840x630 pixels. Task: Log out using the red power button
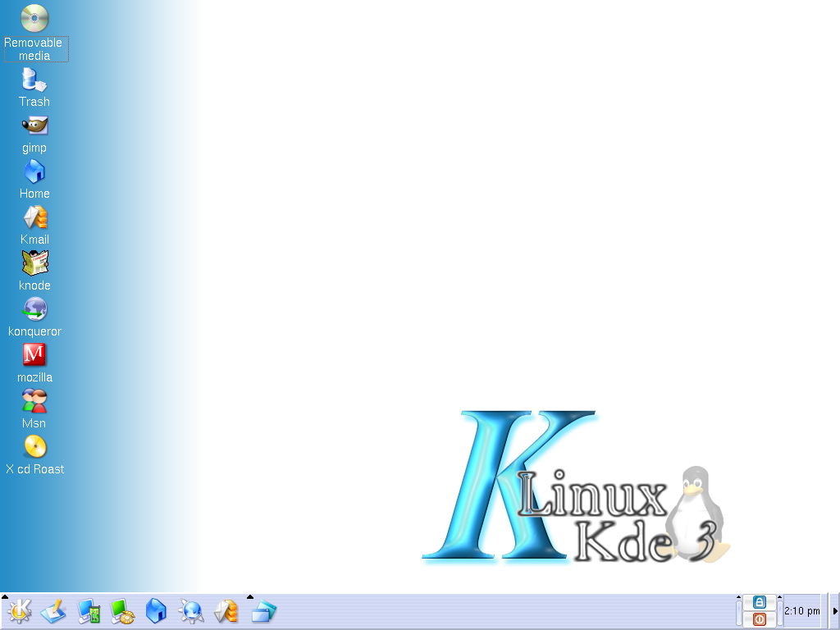point(759,619)
